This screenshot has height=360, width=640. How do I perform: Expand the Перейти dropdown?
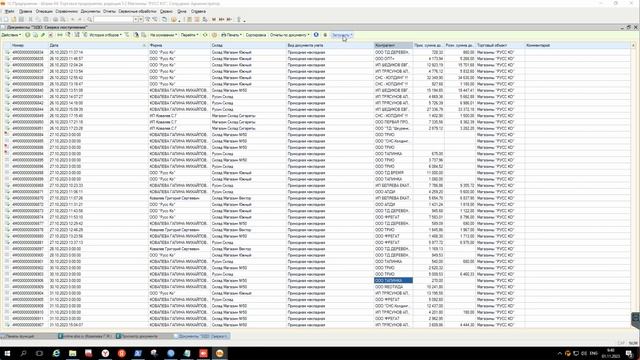189,35
